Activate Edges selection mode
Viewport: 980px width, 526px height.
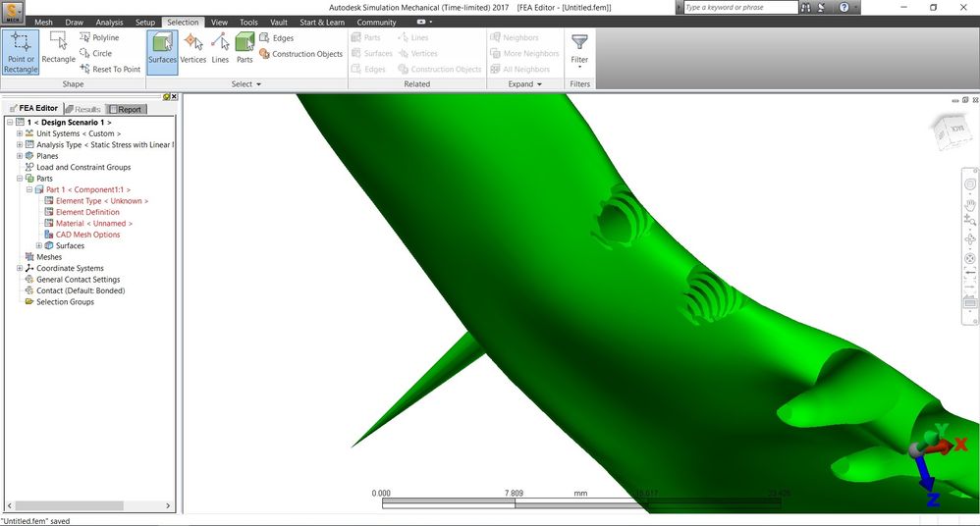coord(276,37)
